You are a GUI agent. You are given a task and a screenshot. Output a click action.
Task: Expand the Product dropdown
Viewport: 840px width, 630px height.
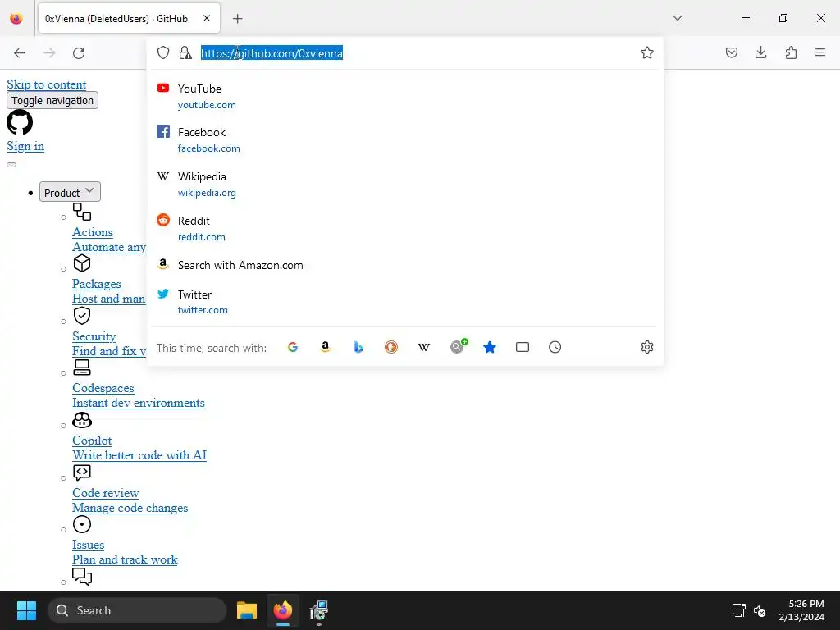[70, 192]
